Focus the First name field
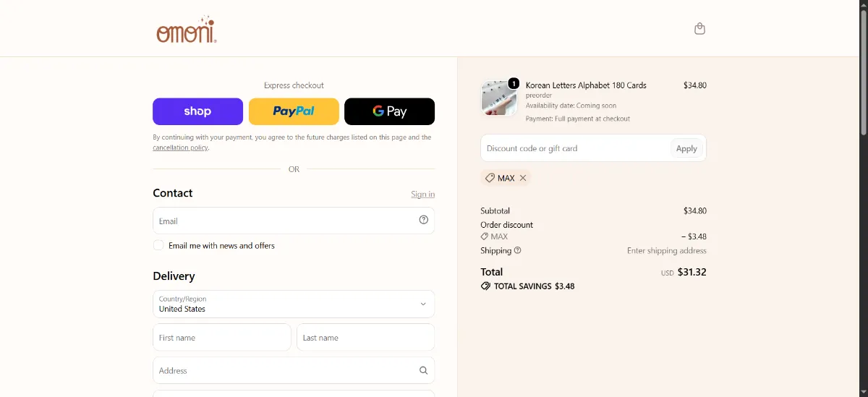The height and width of the screenshot is (397, 868). click(222, 337)
